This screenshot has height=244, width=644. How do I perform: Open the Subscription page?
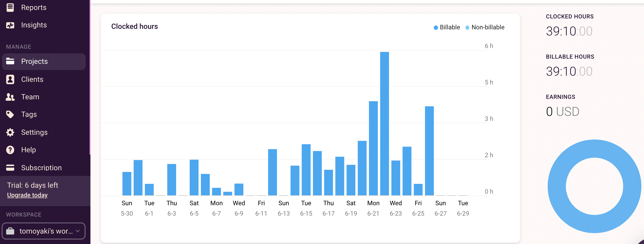coord(41,168)
